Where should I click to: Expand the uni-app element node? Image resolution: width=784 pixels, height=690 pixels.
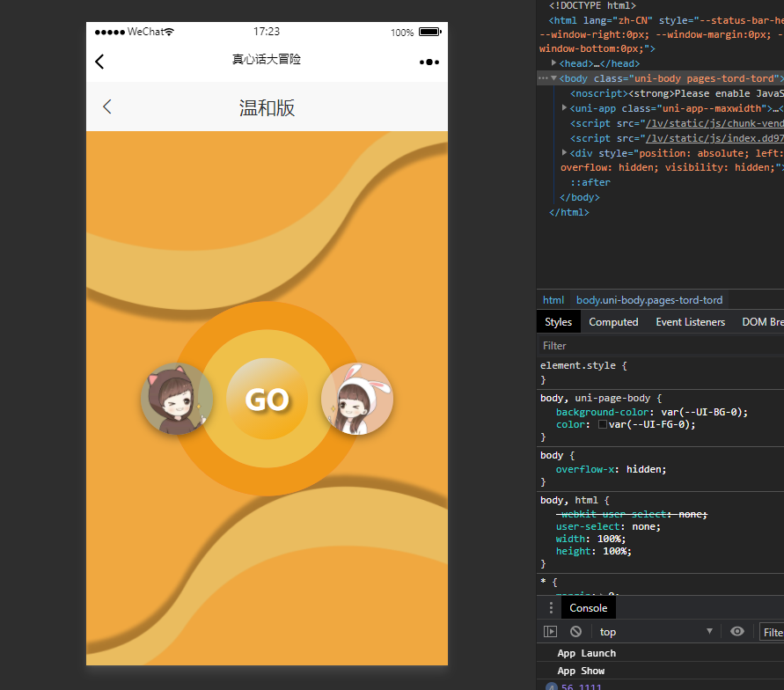click(x=565, y=108)
